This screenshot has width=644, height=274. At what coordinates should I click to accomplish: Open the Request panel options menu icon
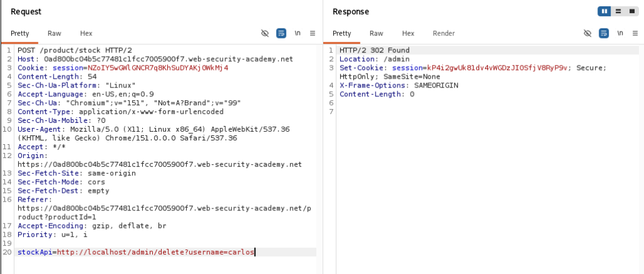click(313, 33)
